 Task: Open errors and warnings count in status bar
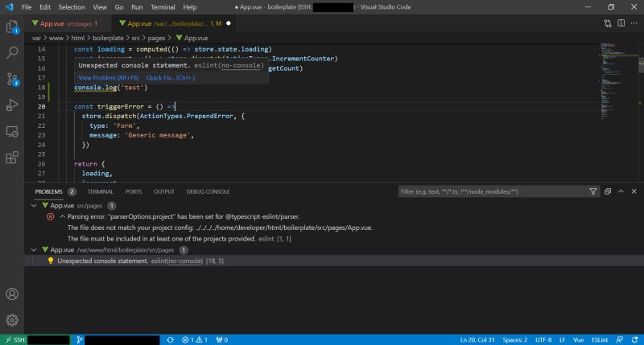pos(195,339)
